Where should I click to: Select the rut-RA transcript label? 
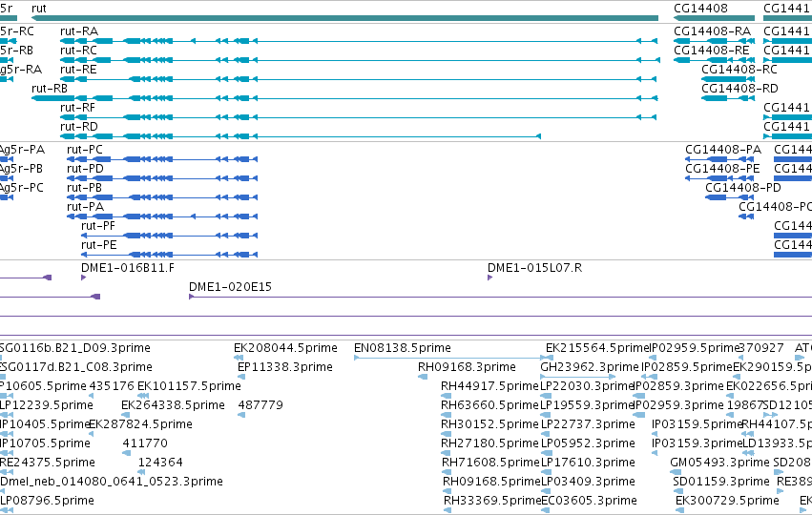click(x=78, y=31)
